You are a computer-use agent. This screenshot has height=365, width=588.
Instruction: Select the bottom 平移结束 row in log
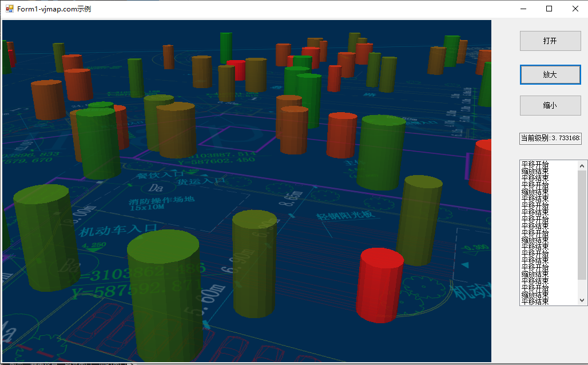click(535, 301)
